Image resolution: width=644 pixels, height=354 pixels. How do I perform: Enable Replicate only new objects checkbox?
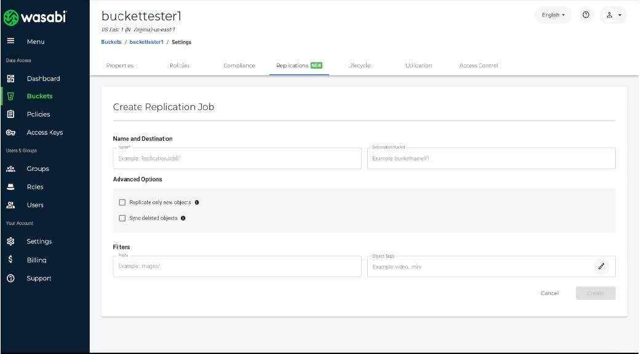(122, 202)
